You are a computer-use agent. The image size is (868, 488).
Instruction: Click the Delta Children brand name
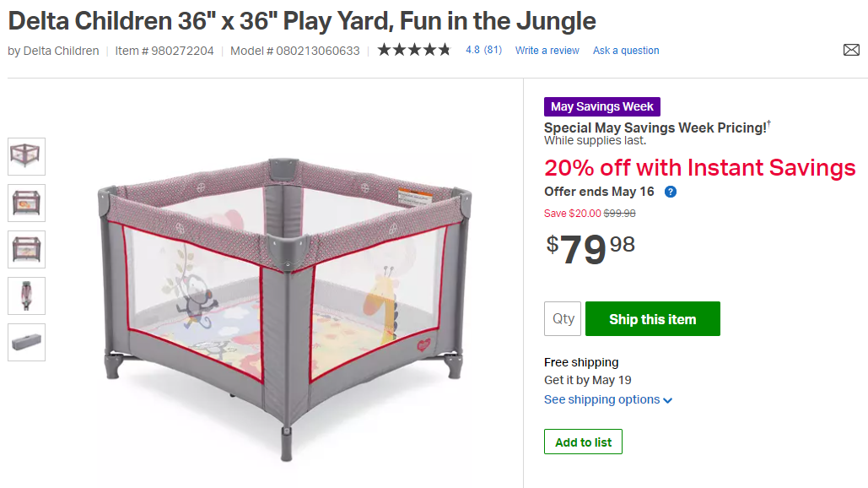click(61, 51)
